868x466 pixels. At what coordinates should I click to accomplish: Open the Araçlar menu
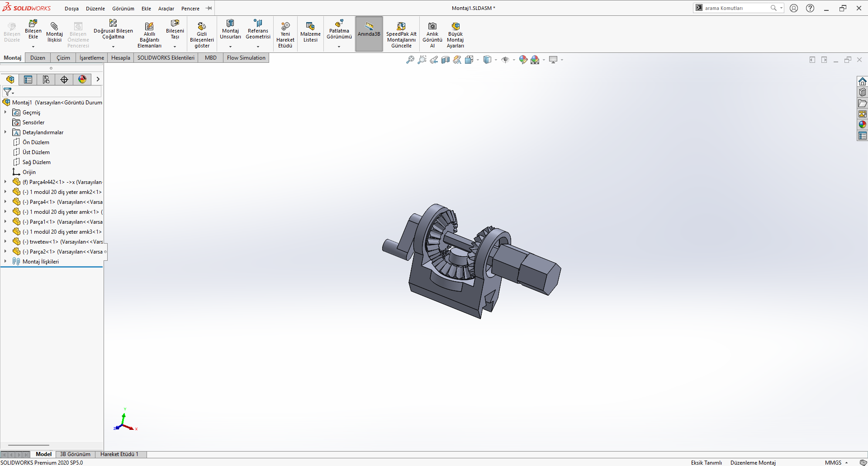click(x=166, y=9)
